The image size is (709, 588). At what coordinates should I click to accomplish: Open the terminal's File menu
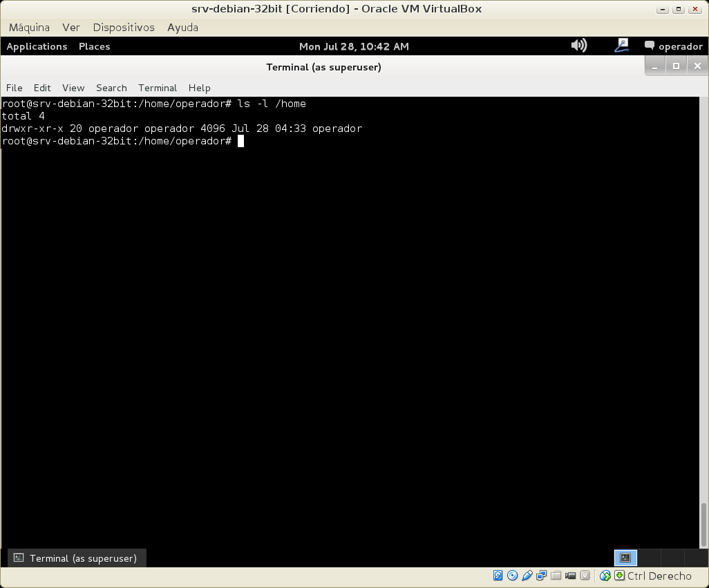click(x=14, y=88)
